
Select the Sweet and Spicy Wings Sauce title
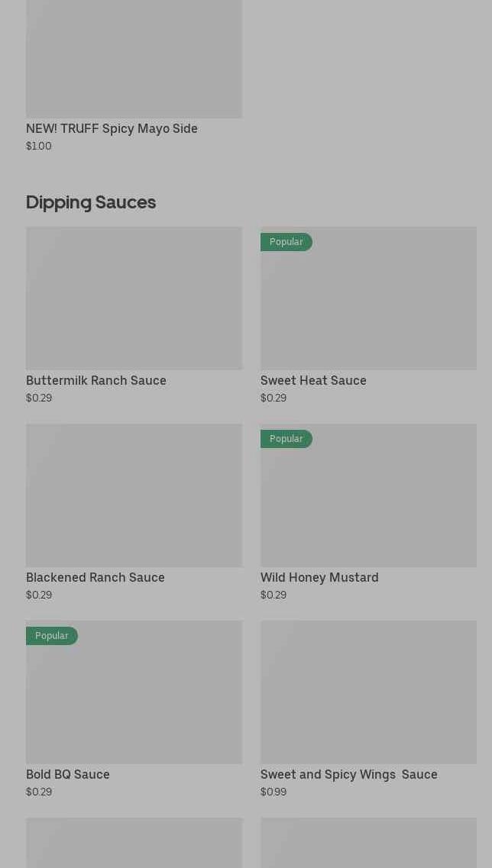[348, 774]
